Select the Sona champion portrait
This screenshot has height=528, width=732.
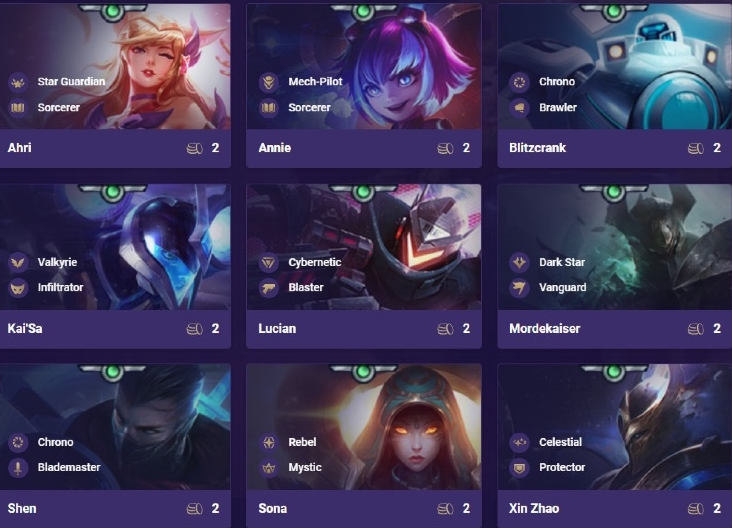364,427
